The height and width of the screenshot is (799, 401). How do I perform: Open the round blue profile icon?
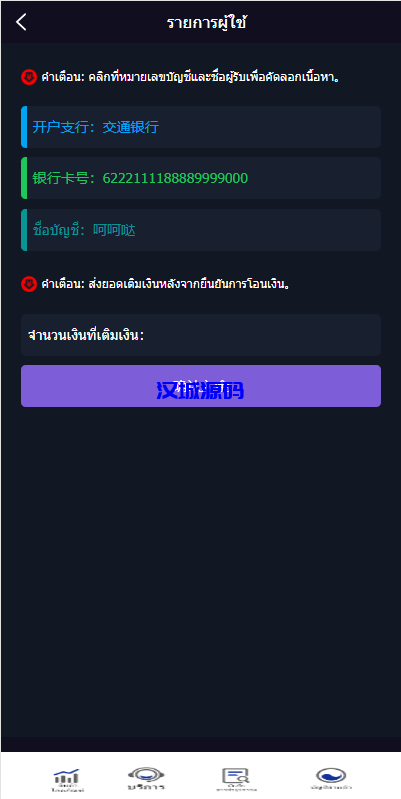click(x=331, y=776)
